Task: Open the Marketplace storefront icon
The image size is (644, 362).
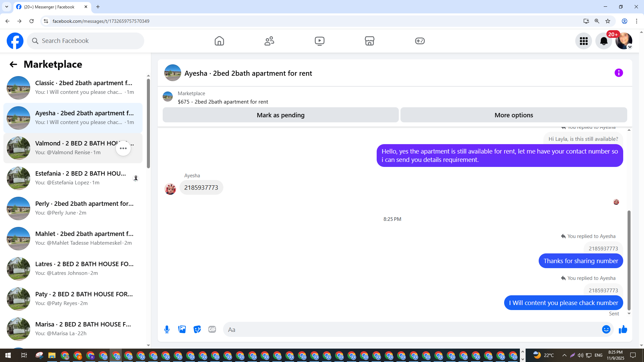Action: 370,41
